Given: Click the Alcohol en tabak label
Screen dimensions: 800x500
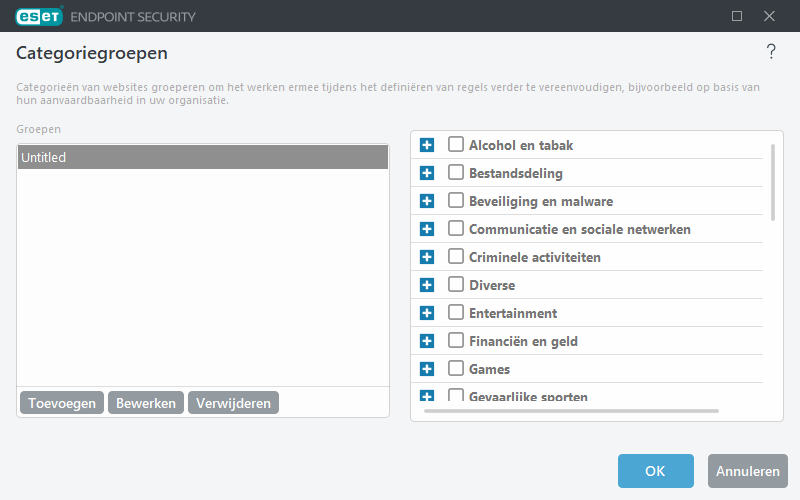Looking at the screenshot, I should point(521,145).
